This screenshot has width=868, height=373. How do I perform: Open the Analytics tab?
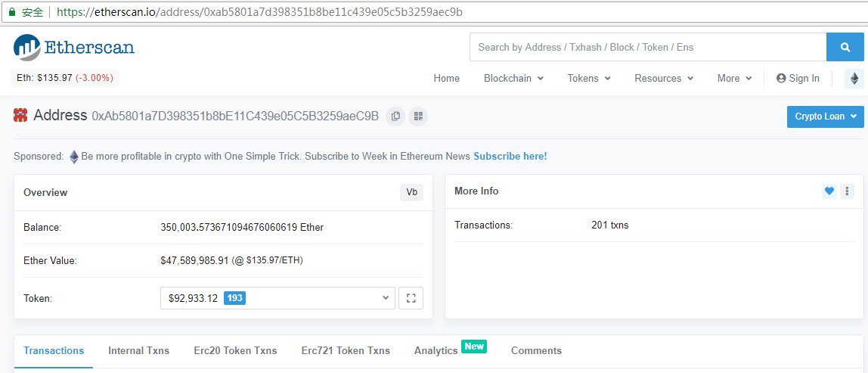click(436, 351)
